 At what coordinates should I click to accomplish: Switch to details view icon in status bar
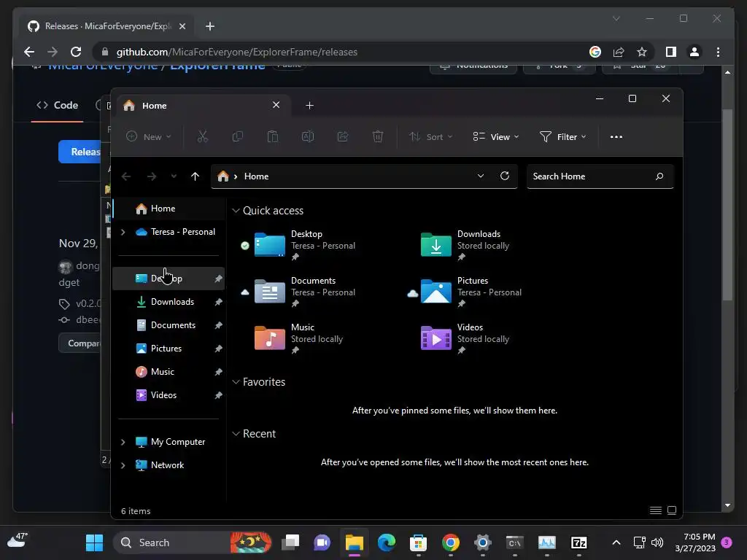coord(656,510)
